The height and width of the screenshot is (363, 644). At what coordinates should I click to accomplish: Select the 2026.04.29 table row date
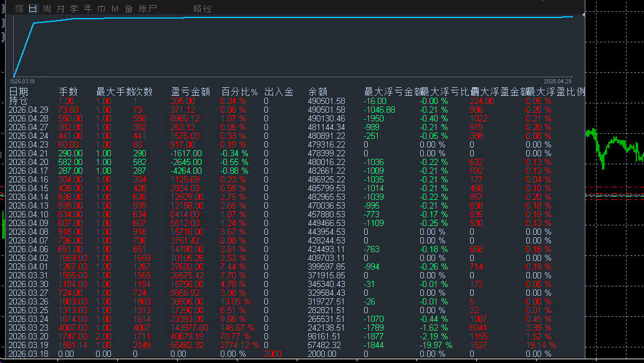pyautogui.click(x=28, y=110)
